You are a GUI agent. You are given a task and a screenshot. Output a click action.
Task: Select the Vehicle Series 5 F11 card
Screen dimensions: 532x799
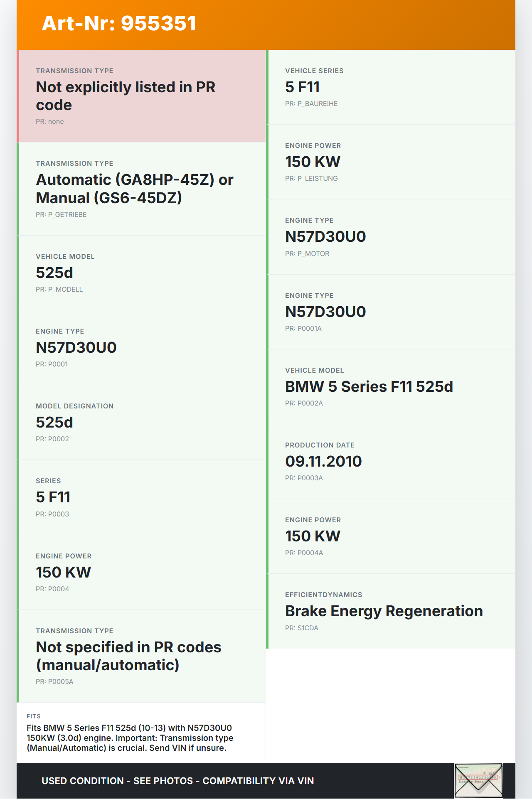pyautogui.click(x=391, y=87)
